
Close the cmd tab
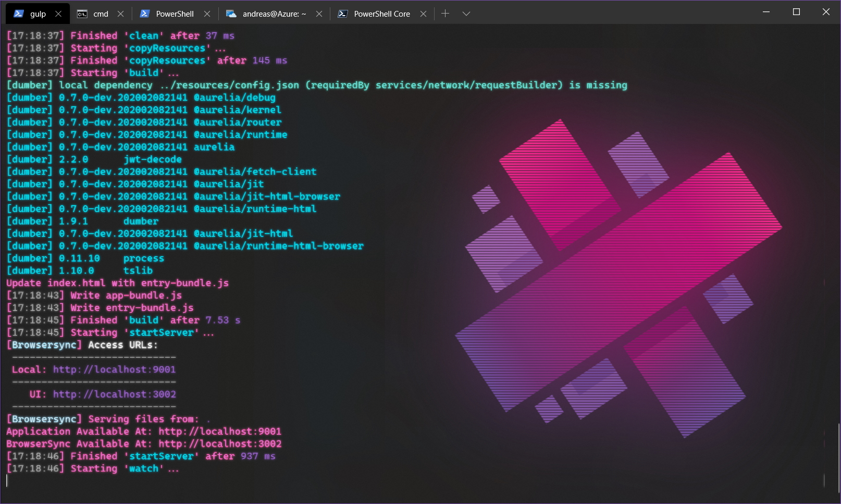120,14
